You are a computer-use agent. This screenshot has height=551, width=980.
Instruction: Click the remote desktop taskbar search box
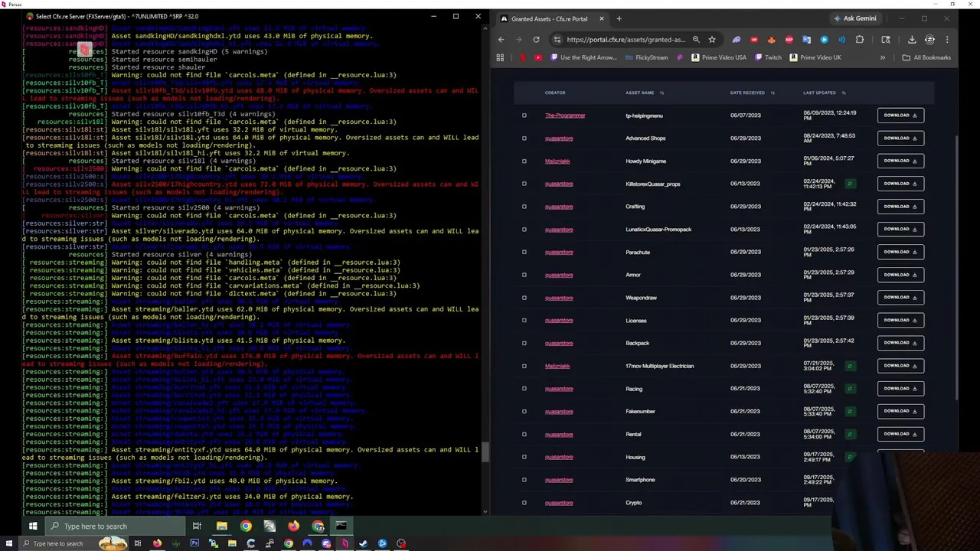[x=115, y=526]
